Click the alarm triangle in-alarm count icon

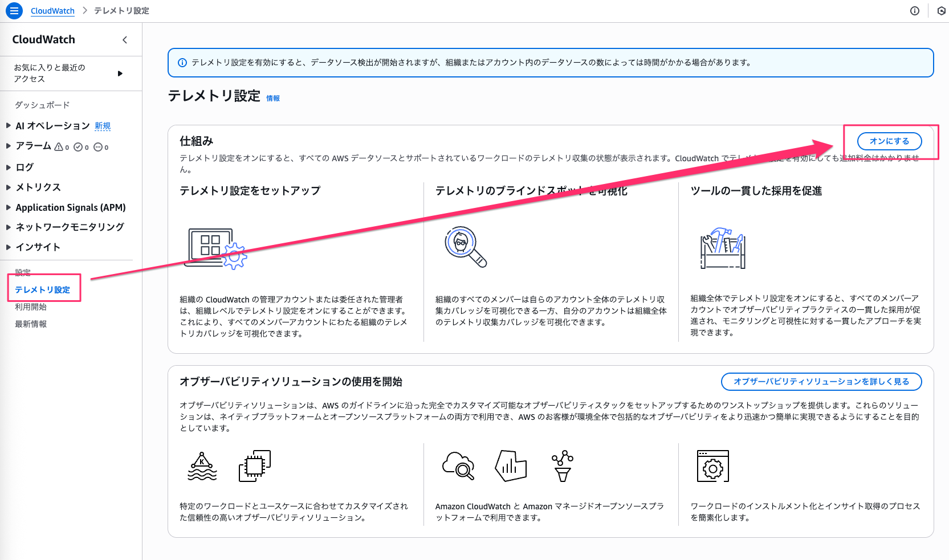point(59,146)
